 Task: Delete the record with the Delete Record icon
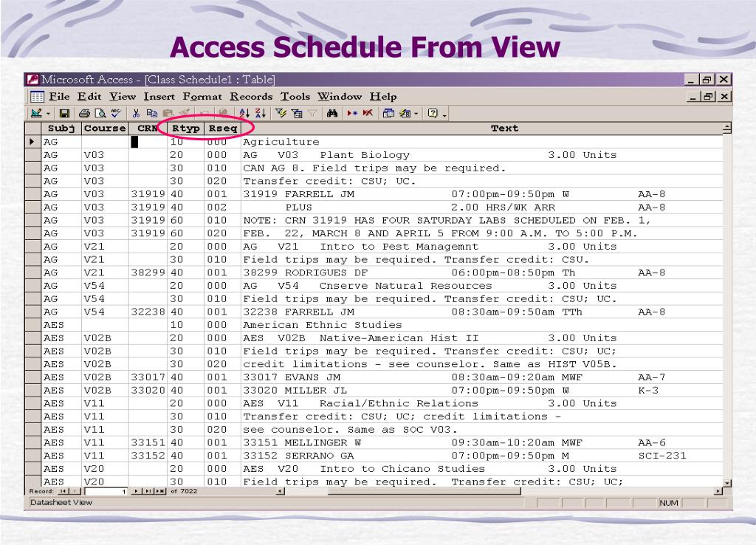pos(368,113)
